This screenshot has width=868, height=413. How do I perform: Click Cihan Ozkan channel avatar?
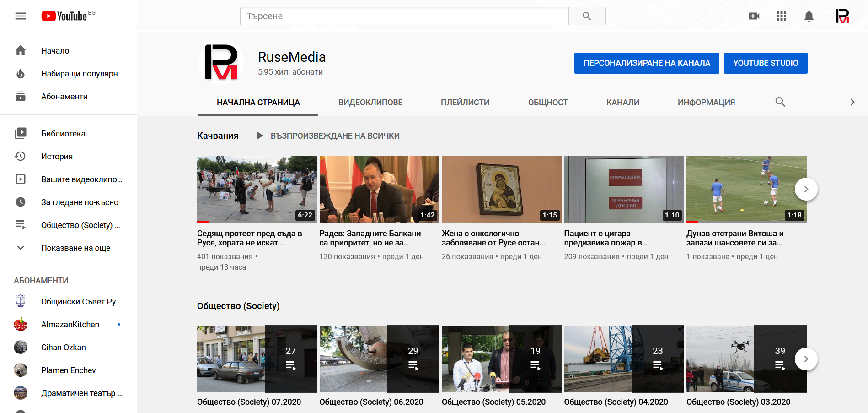coord(21,347)
